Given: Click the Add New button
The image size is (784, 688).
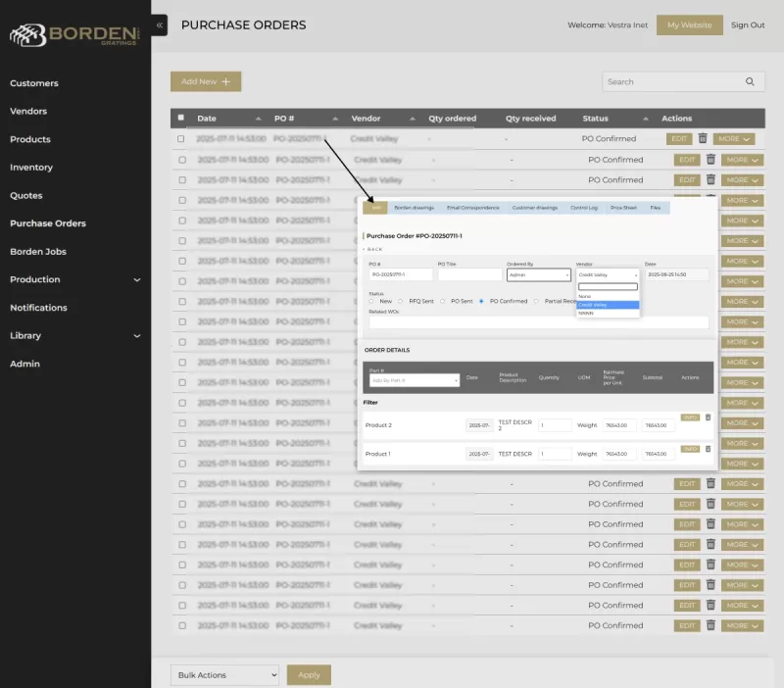Looking at the screenshot, I should 205,82.
